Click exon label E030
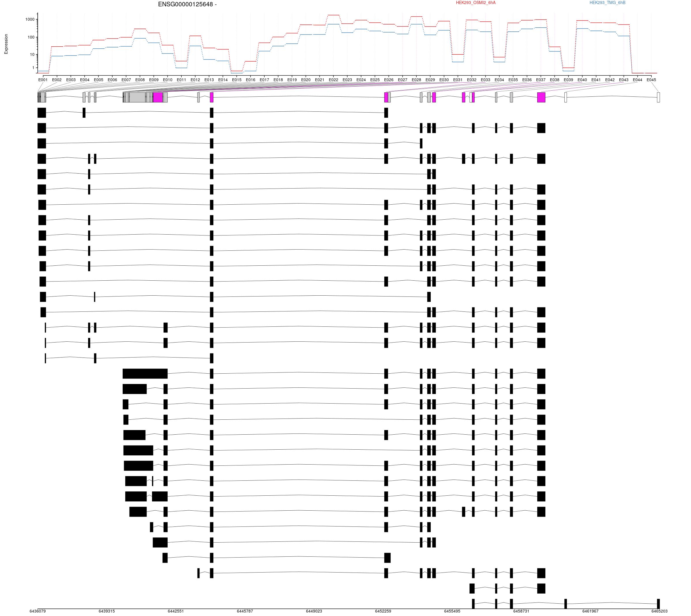 tap(444, 80)
